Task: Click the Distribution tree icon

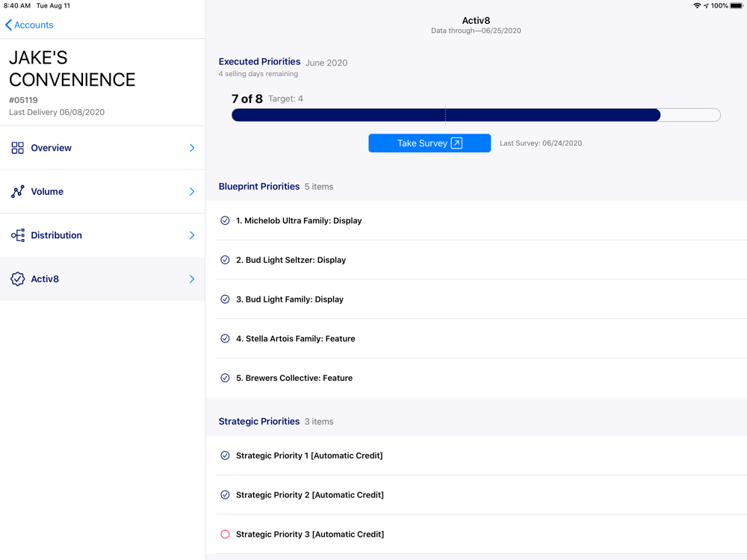Action: [18, 235]
